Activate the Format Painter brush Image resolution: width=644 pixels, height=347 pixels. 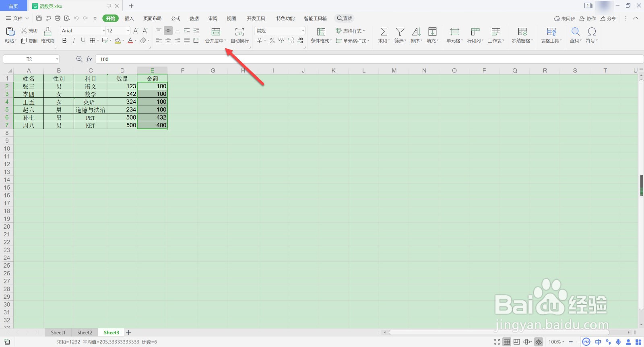47,35
